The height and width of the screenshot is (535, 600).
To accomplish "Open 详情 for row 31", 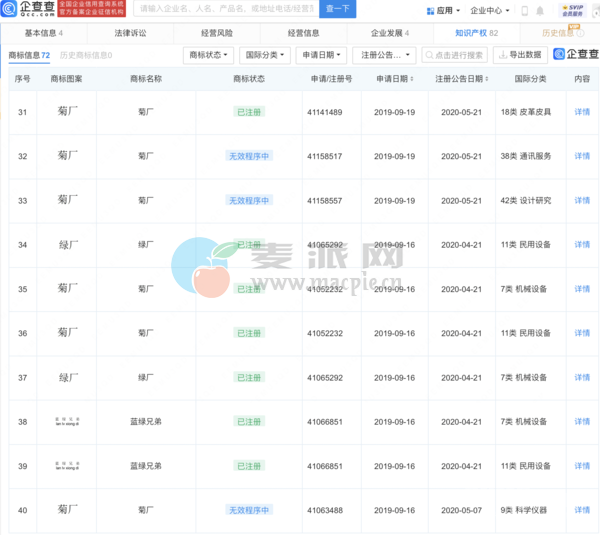I will (x=582, y=112).
